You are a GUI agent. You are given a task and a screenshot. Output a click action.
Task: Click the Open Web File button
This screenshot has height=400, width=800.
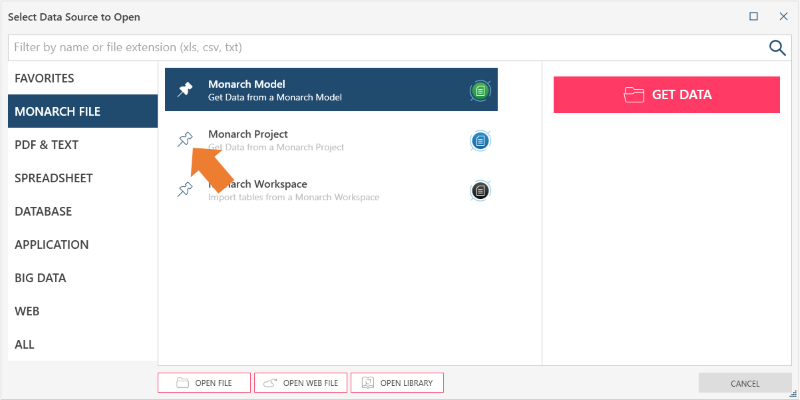point(301,383)
